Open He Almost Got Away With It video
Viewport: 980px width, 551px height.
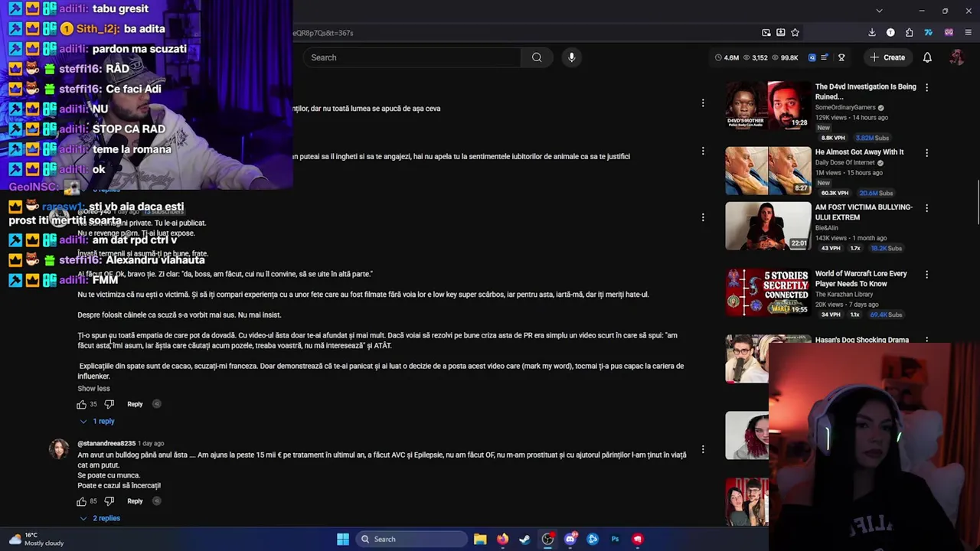tap(859, 152)
